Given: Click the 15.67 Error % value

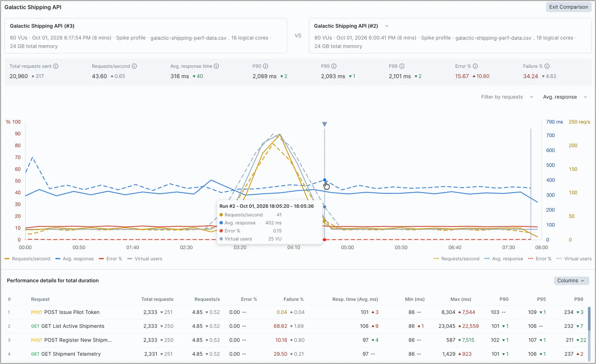Looking at the screenshot, I should tap(462, 76).
